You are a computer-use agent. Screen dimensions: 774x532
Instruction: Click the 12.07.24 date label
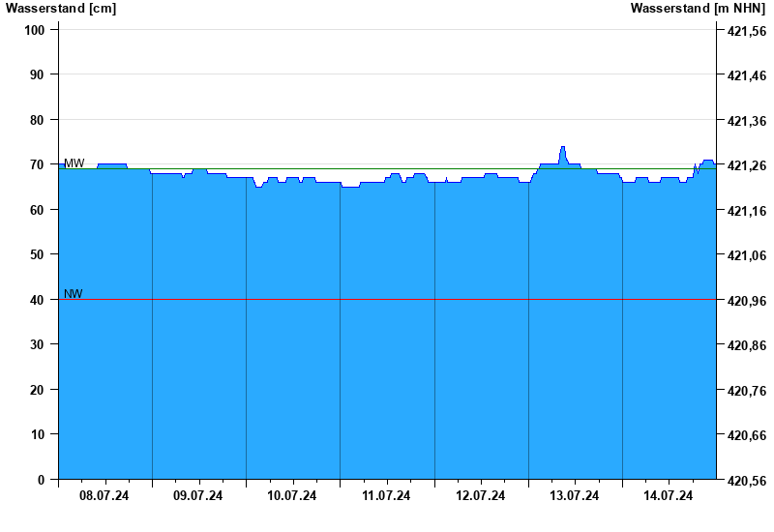click(x=481, y=496)
